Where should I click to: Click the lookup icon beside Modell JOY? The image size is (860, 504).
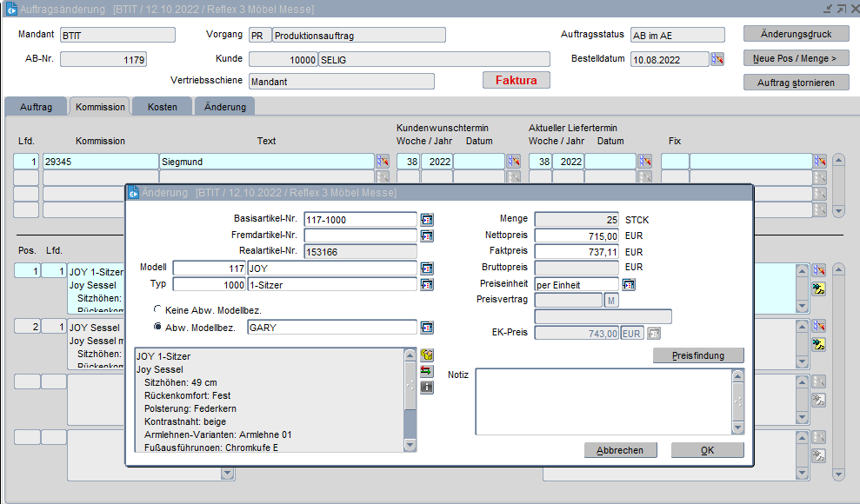coord(427,269)
